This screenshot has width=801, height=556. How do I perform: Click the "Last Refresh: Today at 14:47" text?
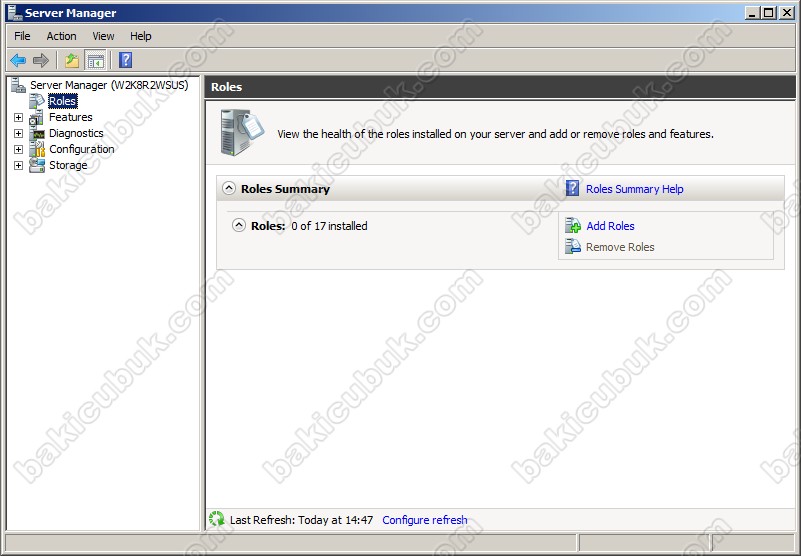[301, 520]
